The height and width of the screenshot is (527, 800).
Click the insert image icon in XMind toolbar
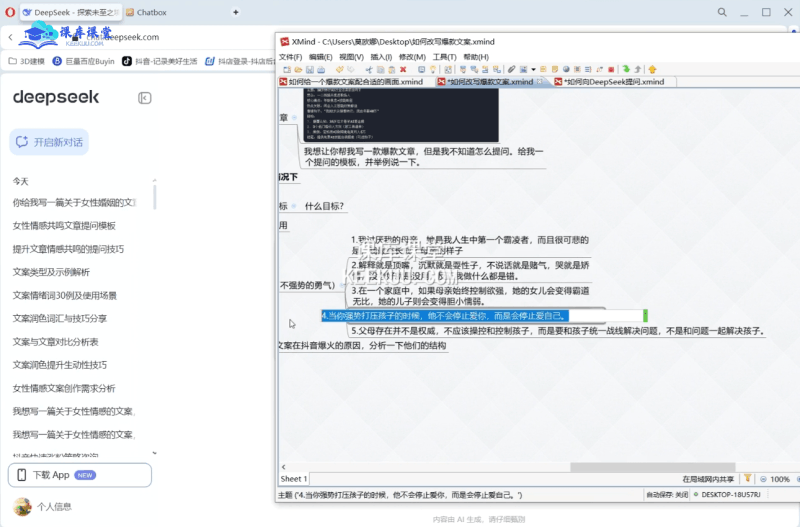click(x=523, y=69)
